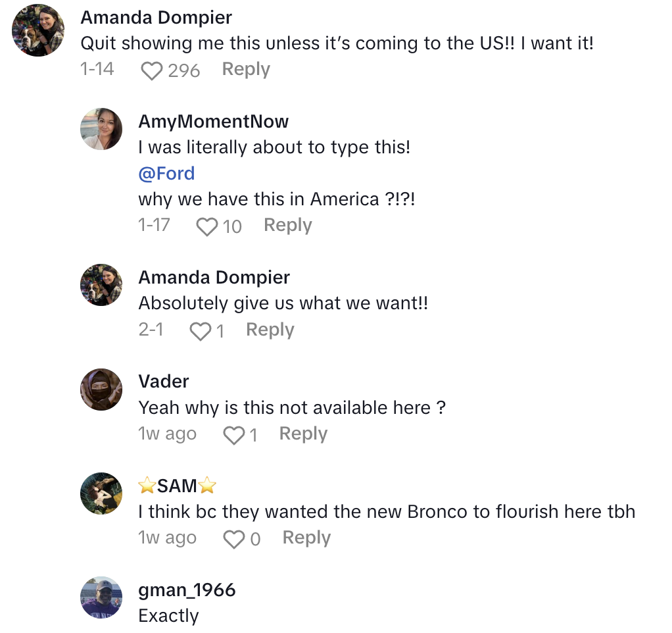Reply to SAM's Bronco comment
Image resolution: width=672 pixels, height=633 pixels.
[306, 538]
